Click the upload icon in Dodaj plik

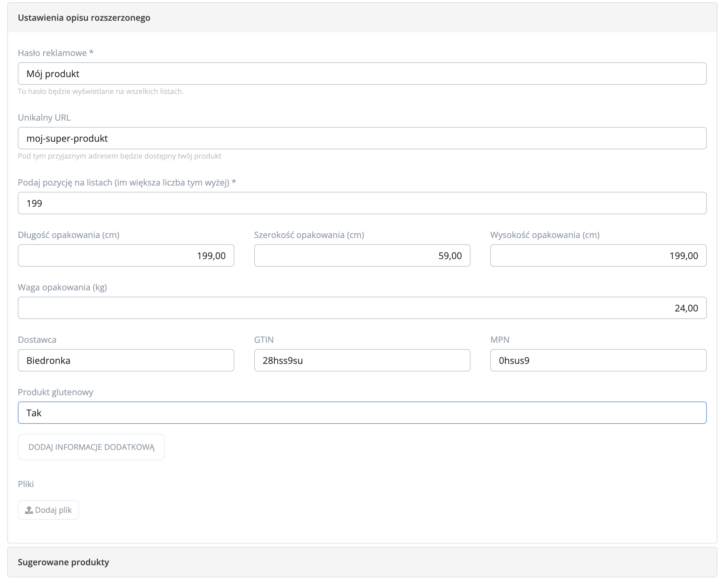[29, 510]
